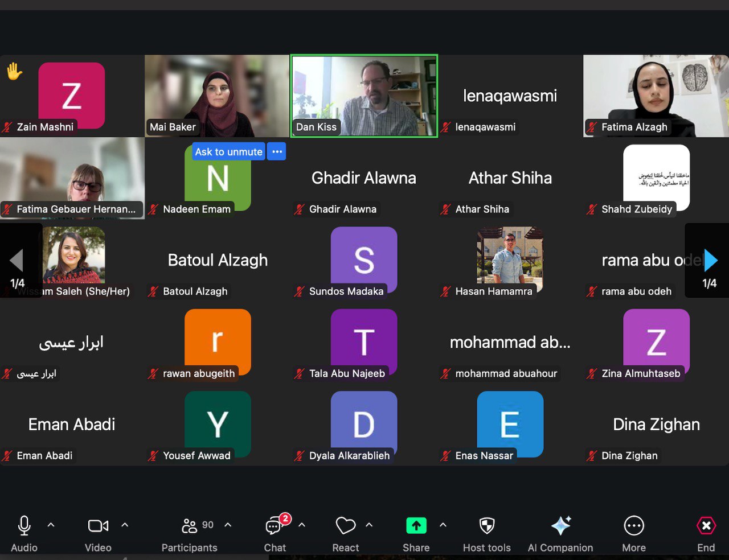Toggle the Audio microphone mute

(24, 526)
